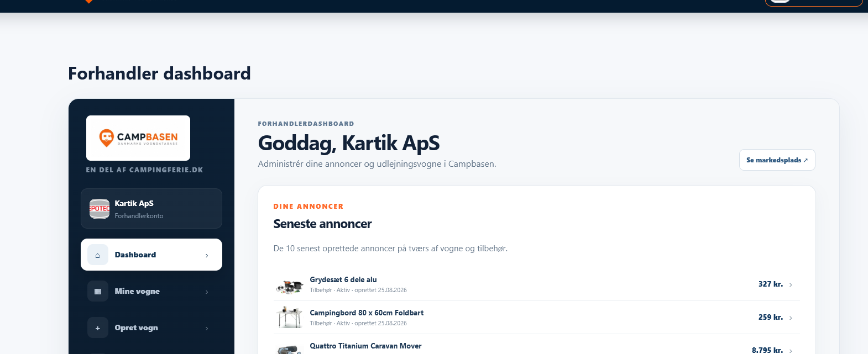This screenshot has height=354, width=868.
Task: Click the chevron beside 327 kr.
Action: coord(791,285)
